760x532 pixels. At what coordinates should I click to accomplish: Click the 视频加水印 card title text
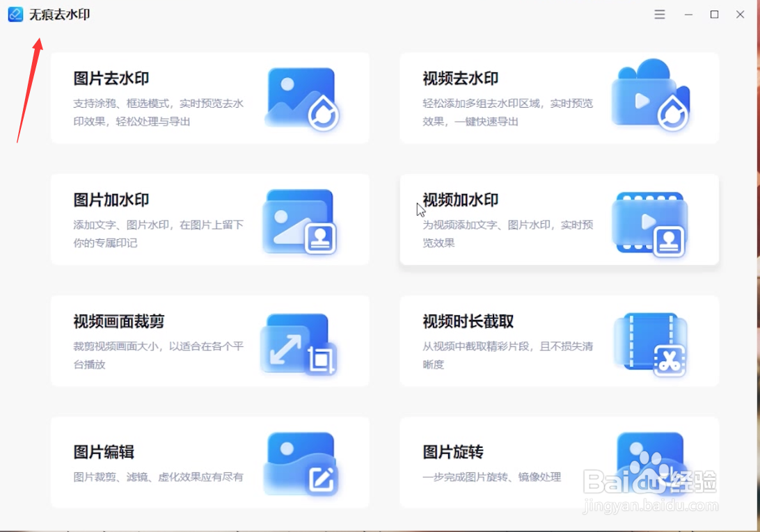[459, 200]
